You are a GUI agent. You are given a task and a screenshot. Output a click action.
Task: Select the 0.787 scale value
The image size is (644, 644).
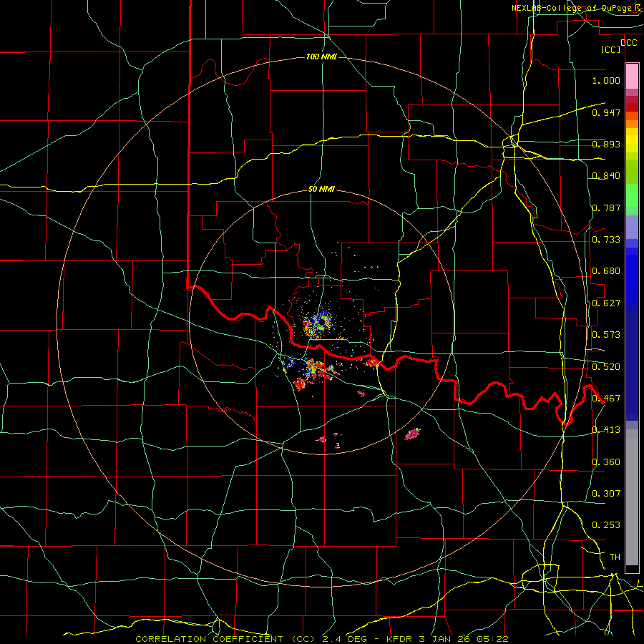[x=606, y=208]
